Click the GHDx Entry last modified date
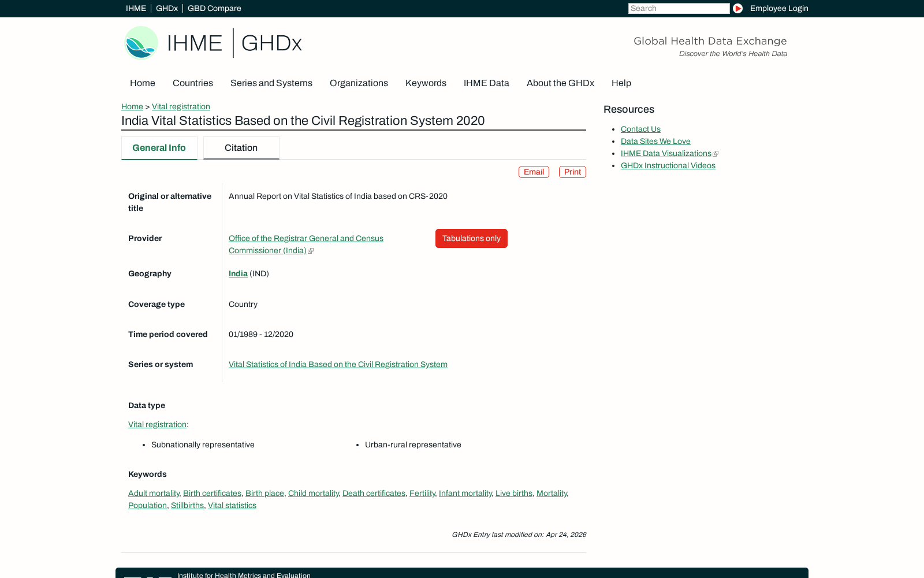This screenshot has width=924, height=578. [x=519, y=535]
